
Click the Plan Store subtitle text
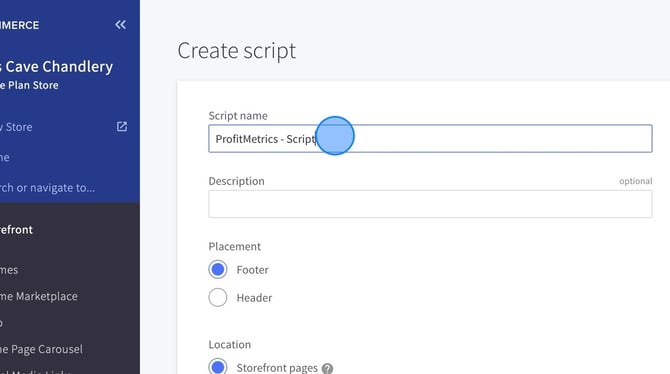click(x=29, y=85)
